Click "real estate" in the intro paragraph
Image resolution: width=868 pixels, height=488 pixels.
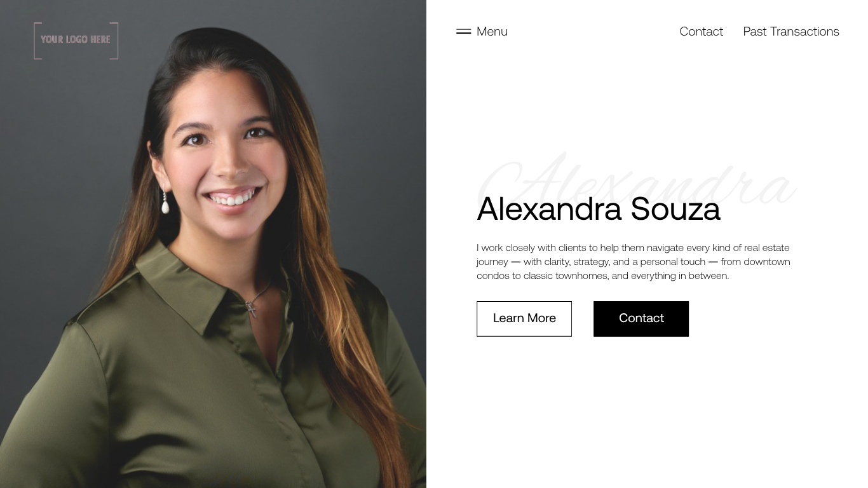(767, 248)
